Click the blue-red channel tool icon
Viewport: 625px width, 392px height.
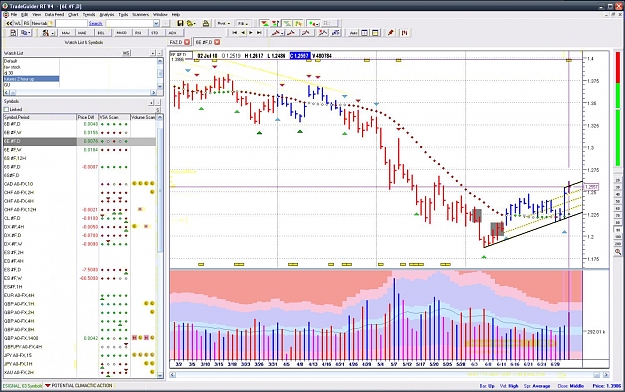coord(336,33)
